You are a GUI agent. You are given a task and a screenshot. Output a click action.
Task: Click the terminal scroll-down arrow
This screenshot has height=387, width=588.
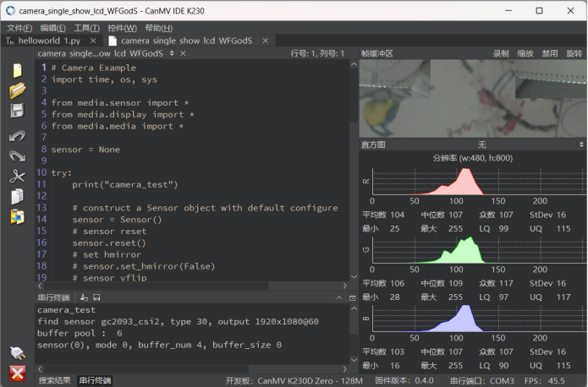(x=354, y=360)
